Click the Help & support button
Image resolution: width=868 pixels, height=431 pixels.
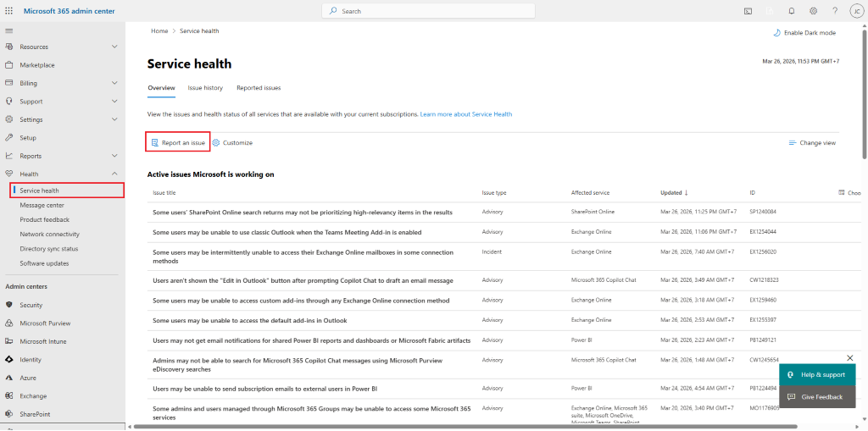point(816,374)
